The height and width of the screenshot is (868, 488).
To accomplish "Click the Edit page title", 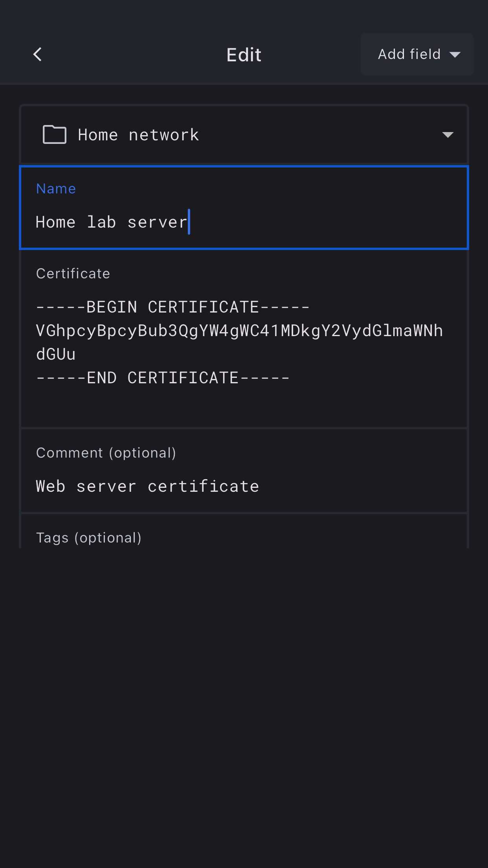I will [244, 55].
